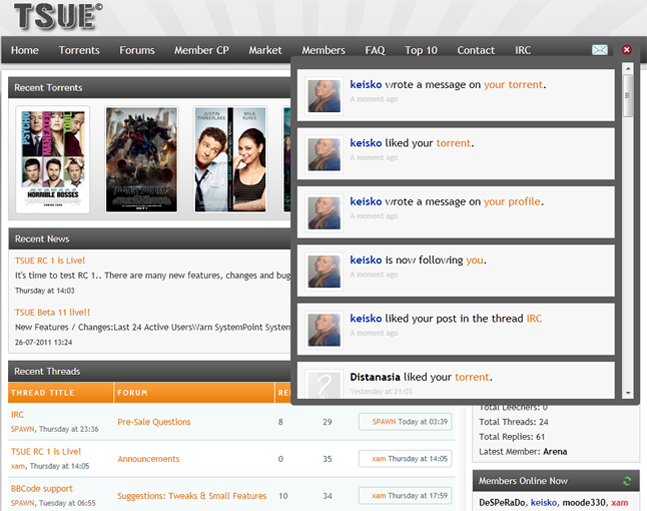Open DeSPeRaDo in online members
Viewport: 647px width, 511px height.
(502, 503)
